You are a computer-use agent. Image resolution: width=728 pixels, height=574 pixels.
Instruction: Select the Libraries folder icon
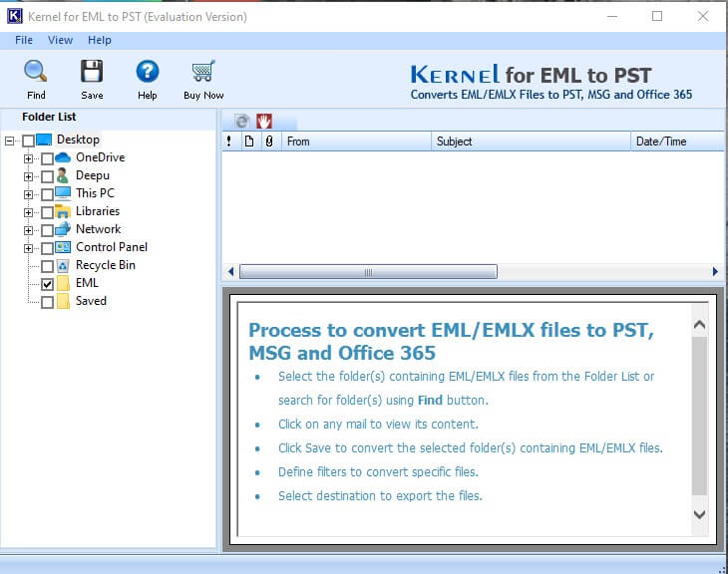63,211
